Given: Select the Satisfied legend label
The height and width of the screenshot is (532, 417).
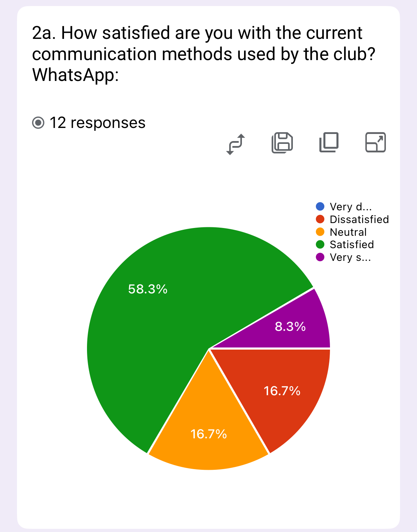Looking at the screenshot, I should click(352, 245).
